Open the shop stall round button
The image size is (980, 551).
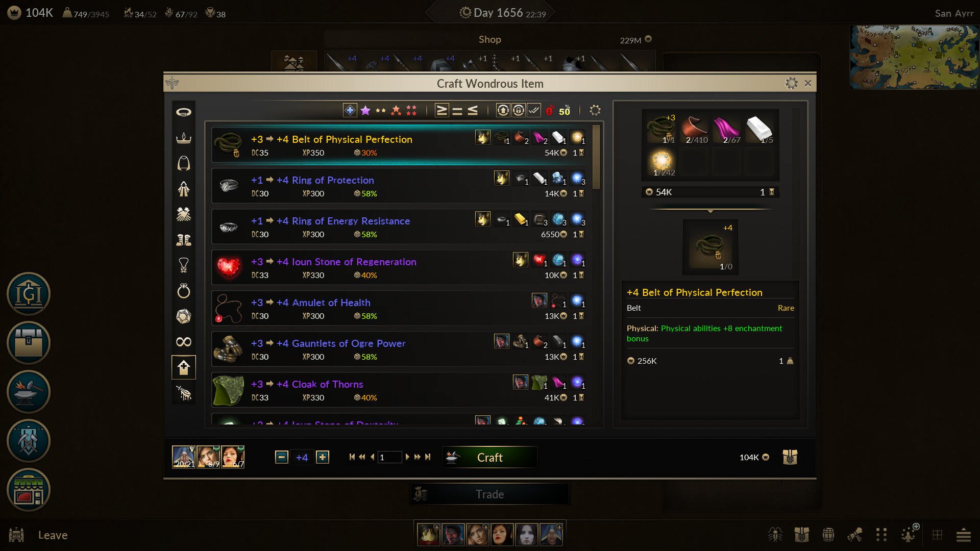coord(29,490)
